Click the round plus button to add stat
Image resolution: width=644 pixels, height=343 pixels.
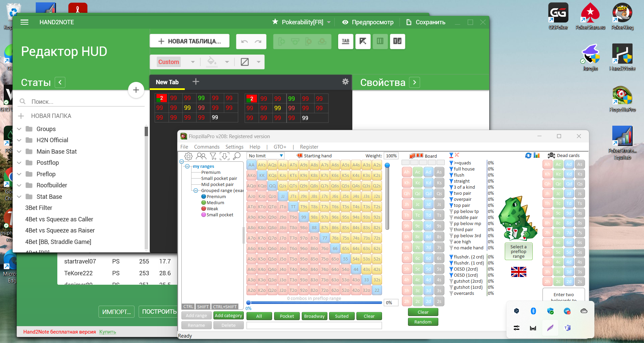click(136, 90)
